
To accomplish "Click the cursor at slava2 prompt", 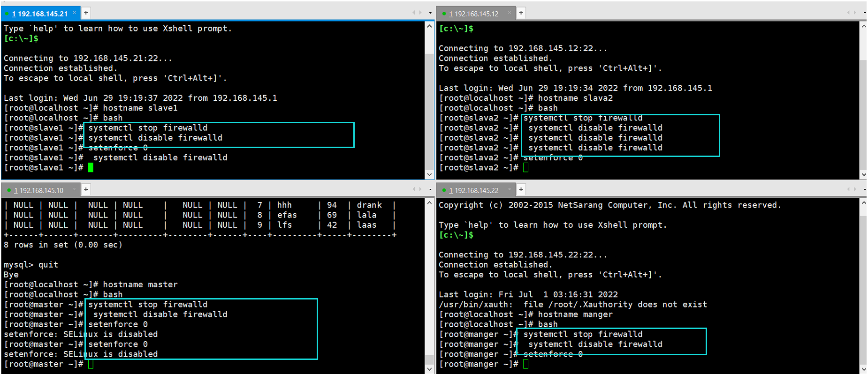I will pos(526,167).
